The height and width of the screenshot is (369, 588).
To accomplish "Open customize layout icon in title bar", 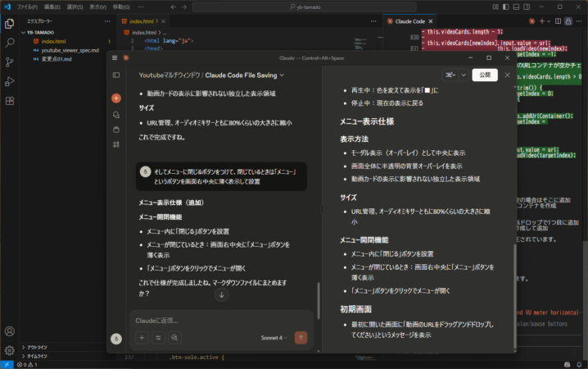I will click(495, 7).
